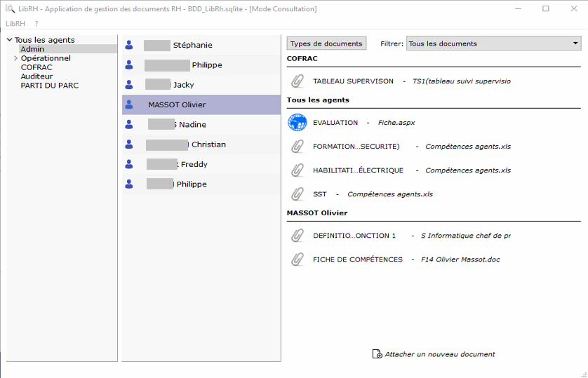Click the new document icon at the bottom
The image size is (588, 378).
click(x=377, y=354)
